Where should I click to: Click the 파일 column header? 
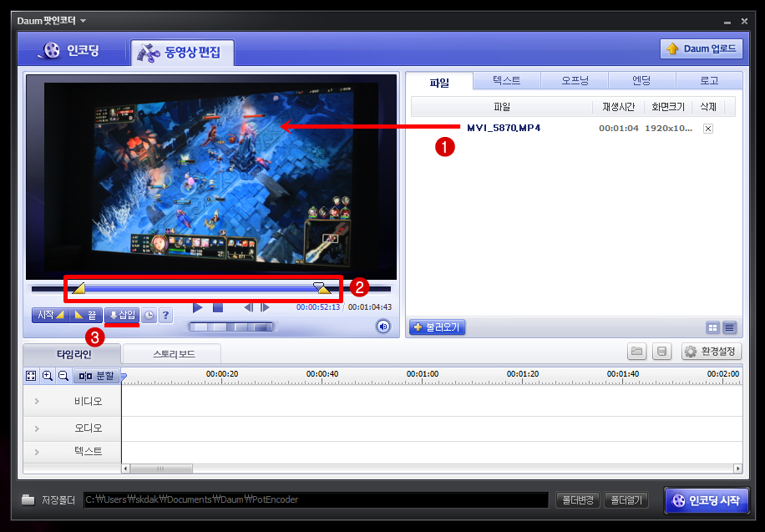[502, 107]
